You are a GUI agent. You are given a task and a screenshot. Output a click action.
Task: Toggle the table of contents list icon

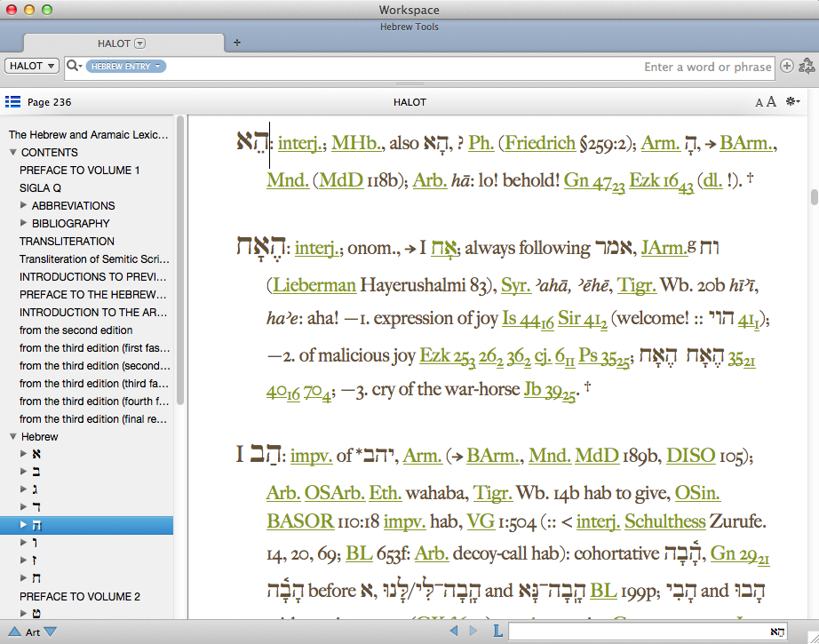coord(12,102)
